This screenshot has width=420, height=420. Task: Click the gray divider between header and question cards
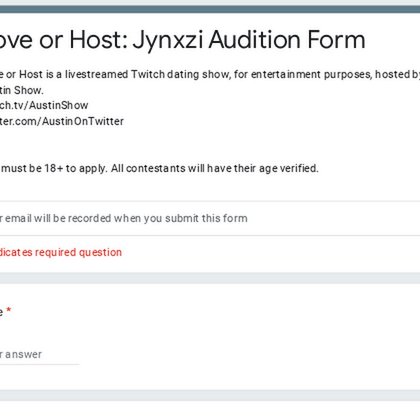210,278
